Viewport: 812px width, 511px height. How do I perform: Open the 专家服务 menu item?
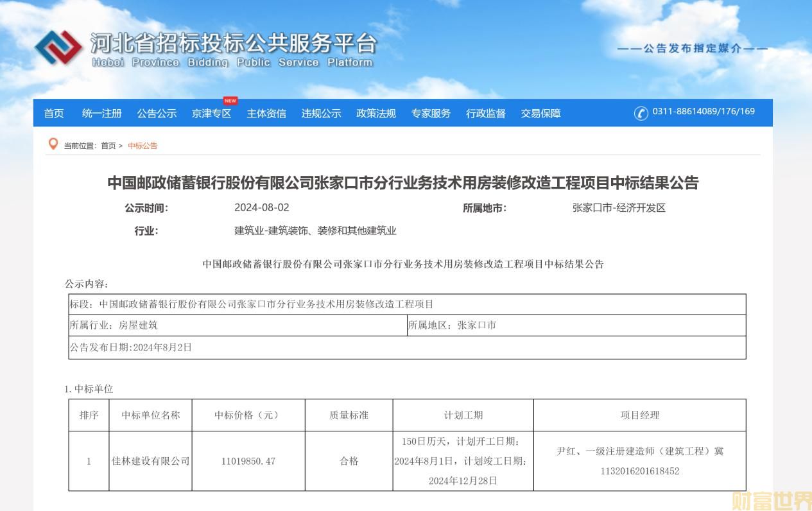pyautogui.click(x=431, y=114)
